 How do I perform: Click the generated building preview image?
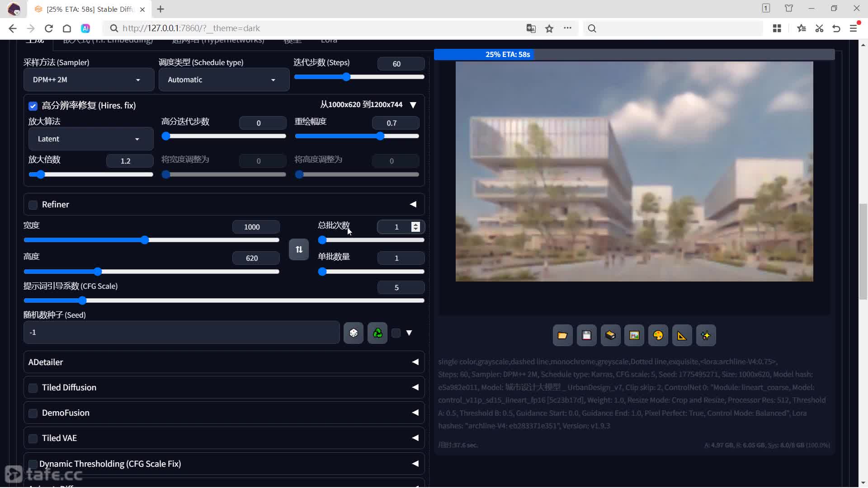pyautogui.click(x=634, y=172)
